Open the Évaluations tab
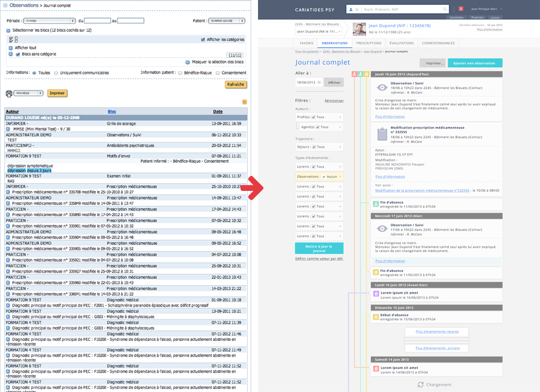This screenshot has width=540, height=392. [x=401, y=43]
